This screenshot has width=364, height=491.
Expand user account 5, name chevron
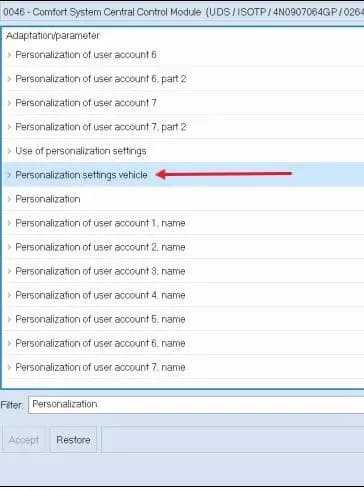(x=9, y=319)
